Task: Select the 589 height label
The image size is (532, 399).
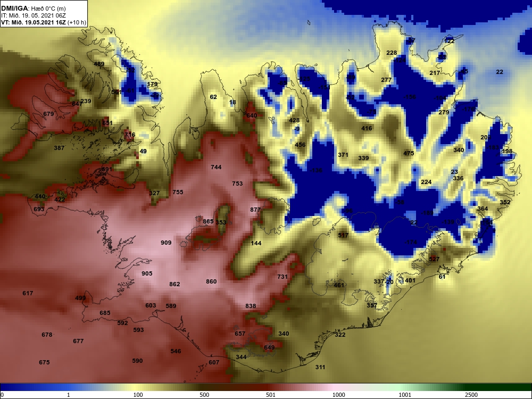Action: (171, 306)
